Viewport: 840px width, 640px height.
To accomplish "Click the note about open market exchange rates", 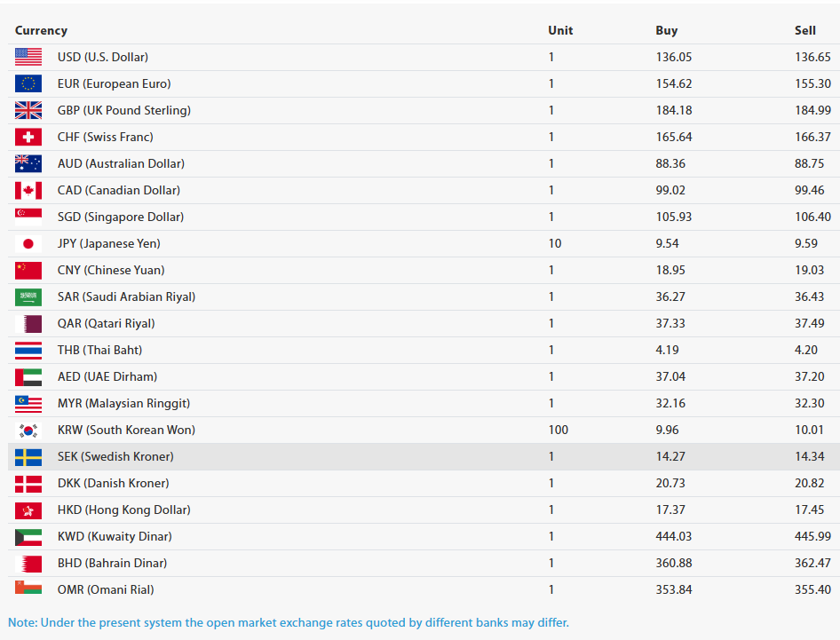I will point(289,622).
